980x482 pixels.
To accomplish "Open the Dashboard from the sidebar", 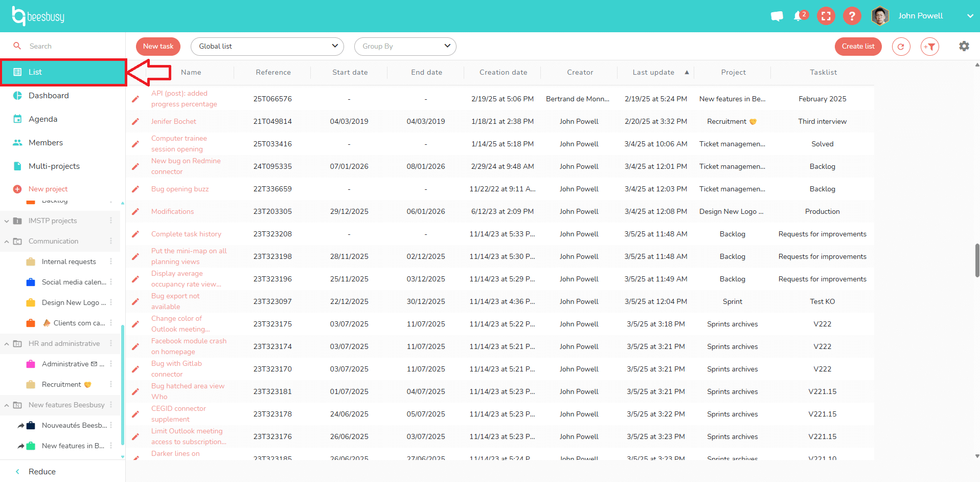I will tap(49, 95).
